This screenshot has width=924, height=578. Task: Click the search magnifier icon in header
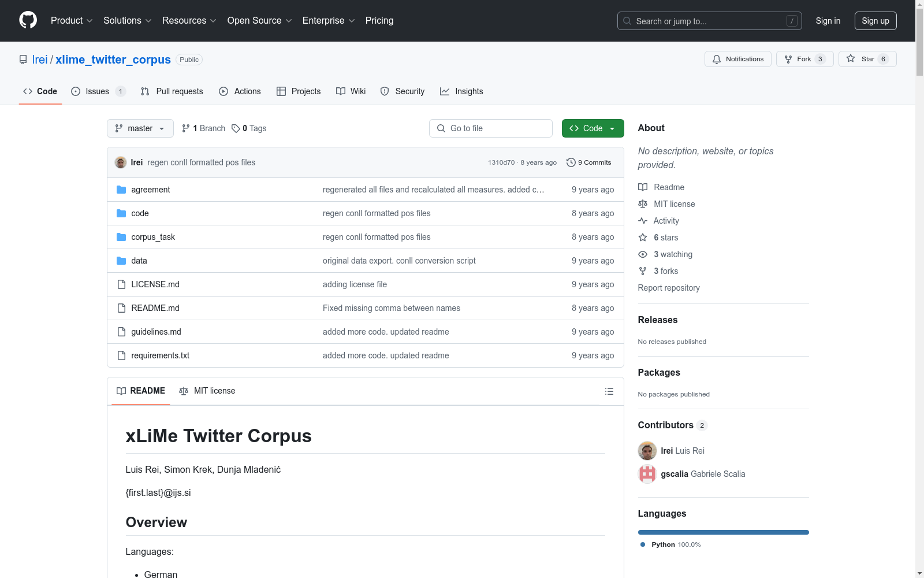pos(627,21)
